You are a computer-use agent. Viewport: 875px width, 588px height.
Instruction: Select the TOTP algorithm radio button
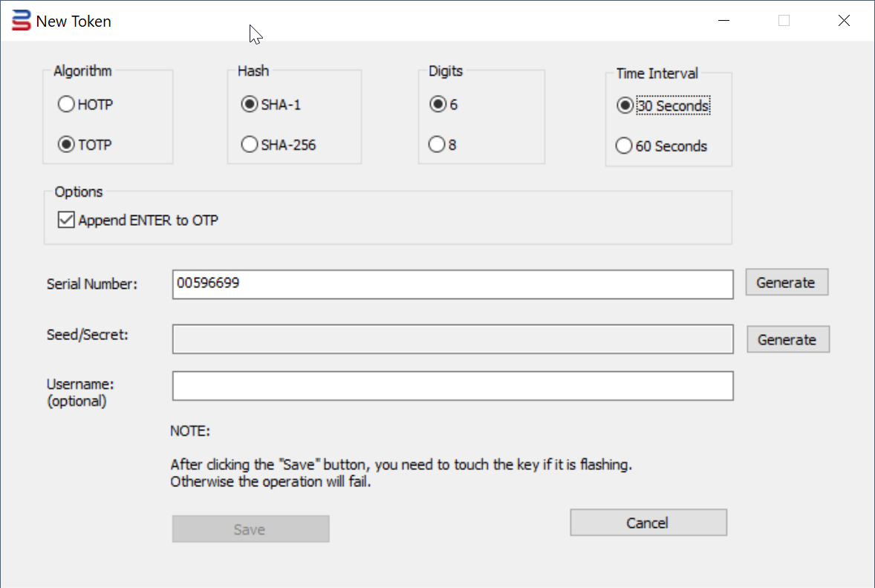click(x=67, y=145)
